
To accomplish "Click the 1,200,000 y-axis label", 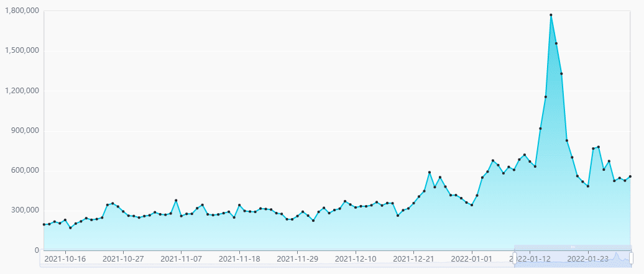I will tap(22, 91).
